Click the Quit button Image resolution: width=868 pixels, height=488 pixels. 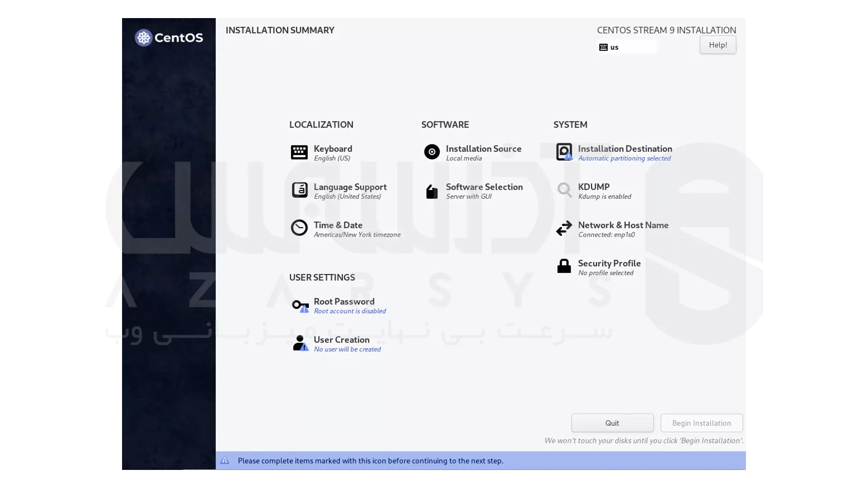point(612,423)
